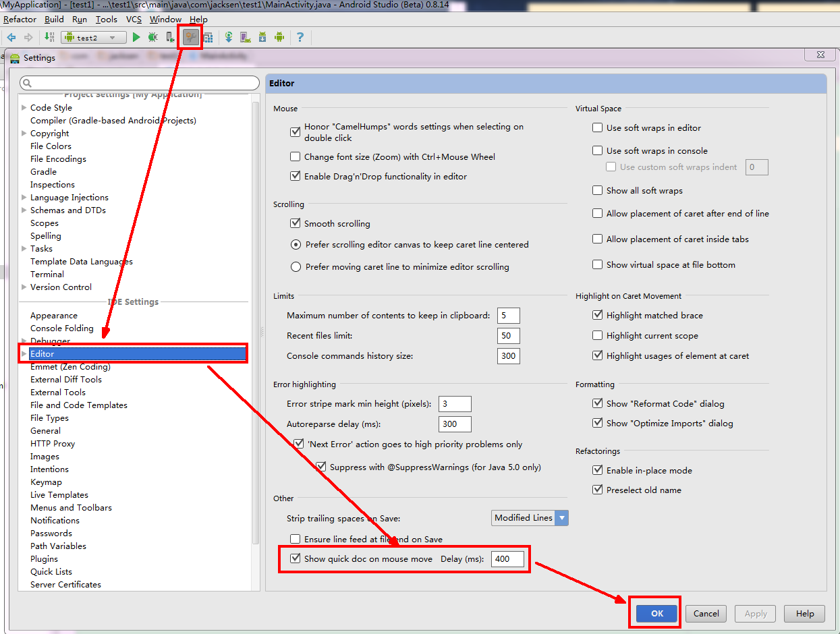Enable Highlight current scope
The width and height of the screenshot is (840, 634).
tap(597, 335)
